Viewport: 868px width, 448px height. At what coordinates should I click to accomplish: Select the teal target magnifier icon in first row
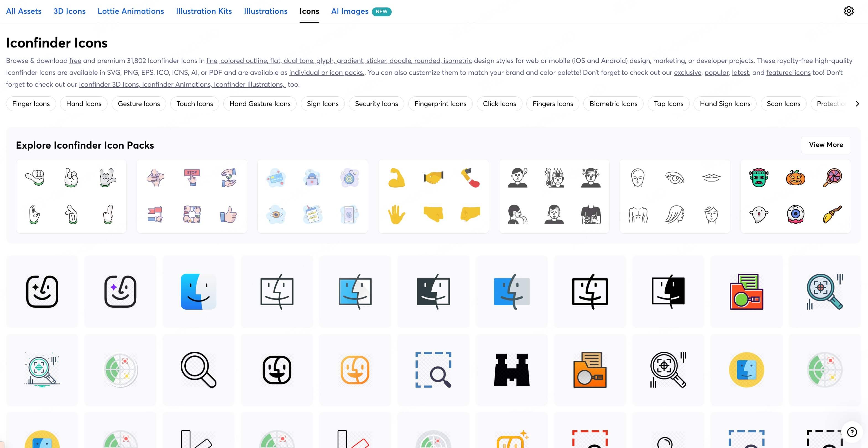(825, 291)
